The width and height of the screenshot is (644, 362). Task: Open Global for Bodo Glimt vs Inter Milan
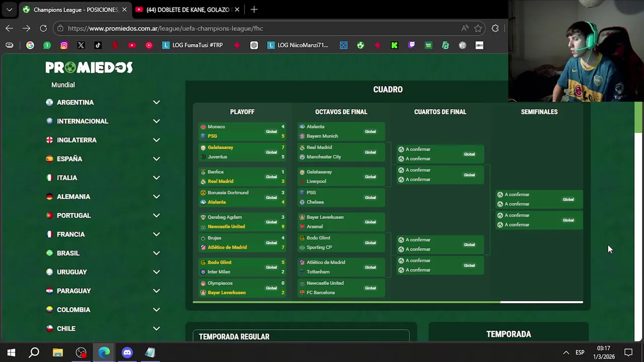[271, 267]
